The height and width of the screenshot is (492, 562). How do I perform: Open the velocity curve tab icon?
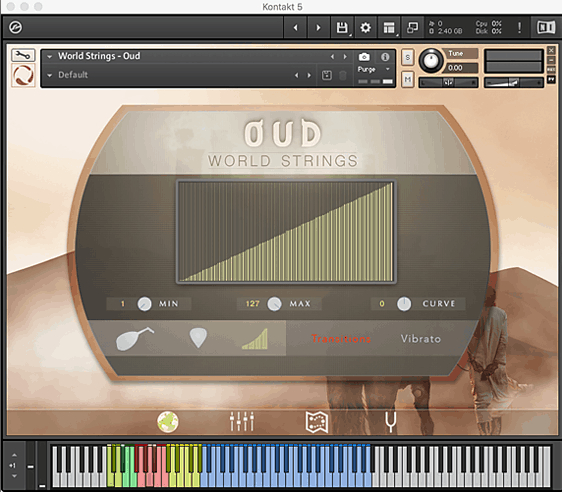(x=255, y=339)
